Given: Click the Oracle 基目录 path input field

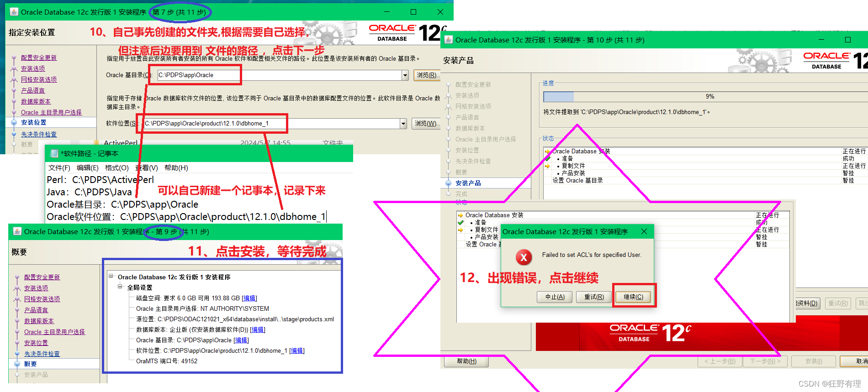Looking at the screenshot, I should pos(280,75).
